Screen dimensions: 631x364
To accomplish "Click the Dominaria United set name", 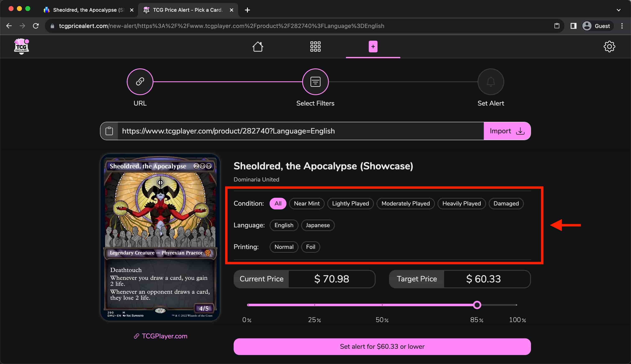I will pyautogui.click(x=256, y=180).
